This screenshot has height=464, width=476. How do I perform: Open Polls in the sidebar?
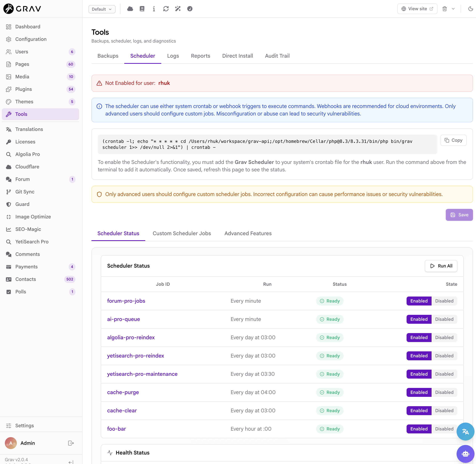coord(41,292)
